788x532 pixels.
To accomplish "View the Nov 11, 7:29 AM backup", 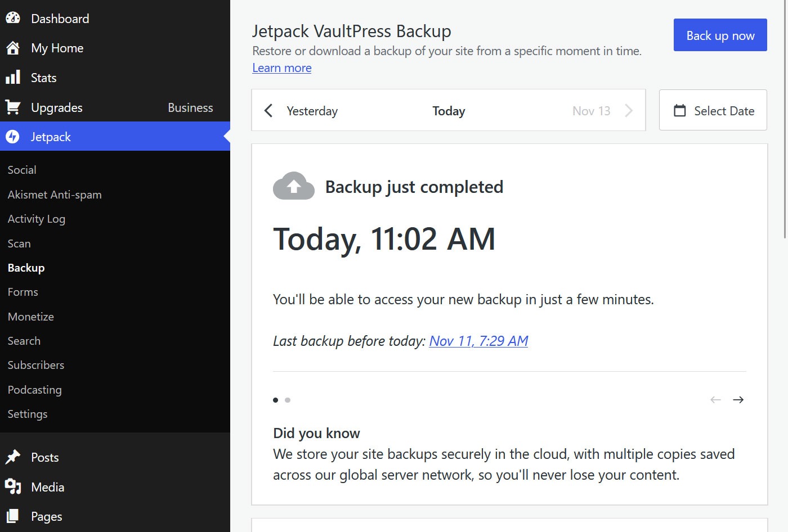I will (478, 341).
